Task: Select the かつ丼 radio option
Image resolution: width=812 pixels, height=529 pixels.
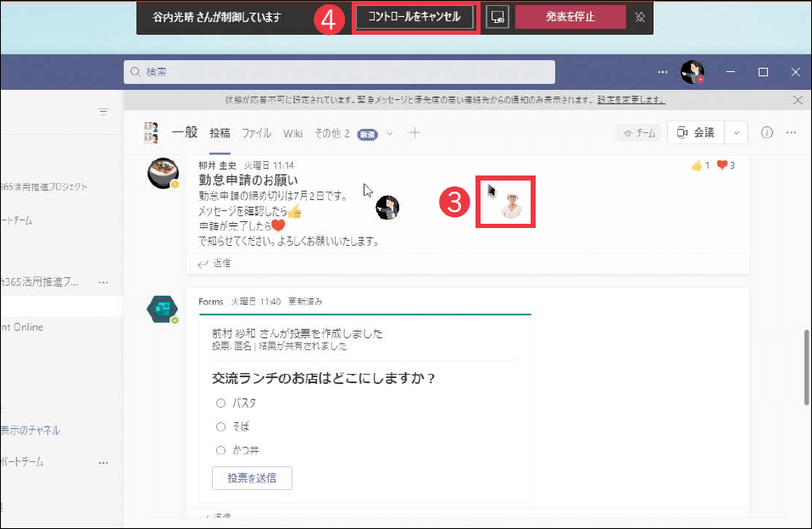Action: (220, 450)
